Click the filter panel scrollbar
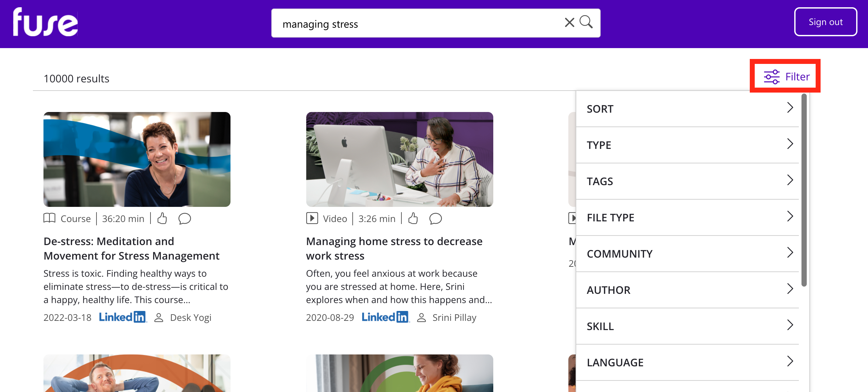Viewport: 868px width, 392px height. (x=804, y=190)
